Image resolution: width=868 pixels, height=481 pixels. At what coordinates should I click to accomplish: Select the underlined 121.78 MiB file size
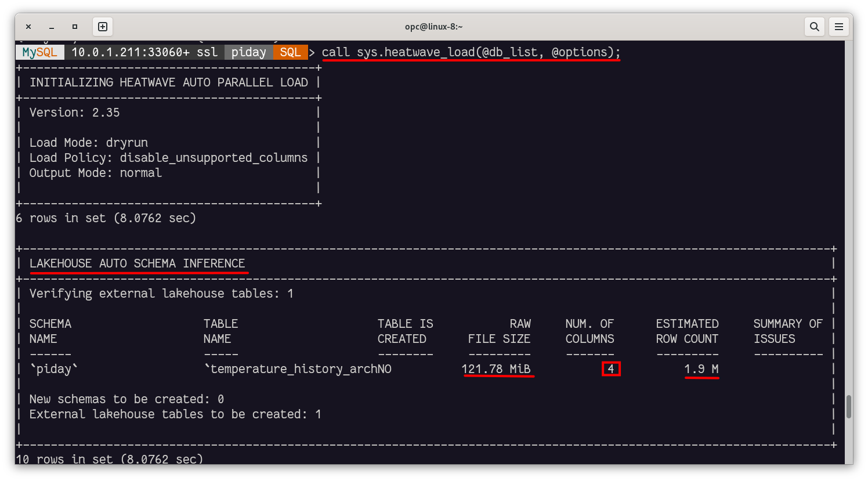point(497,368)
